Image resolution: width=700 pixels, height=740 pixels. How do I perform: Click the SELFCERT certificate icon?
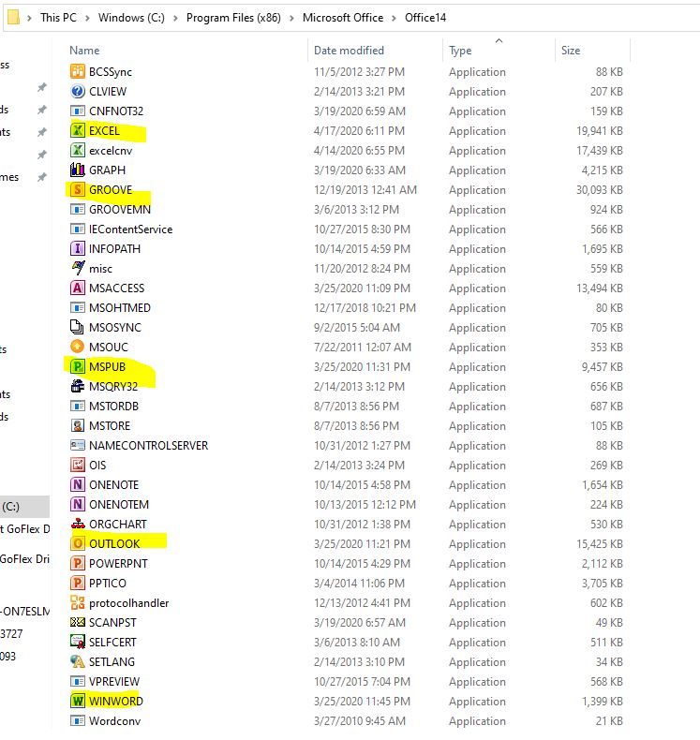(x=78, y=642)
